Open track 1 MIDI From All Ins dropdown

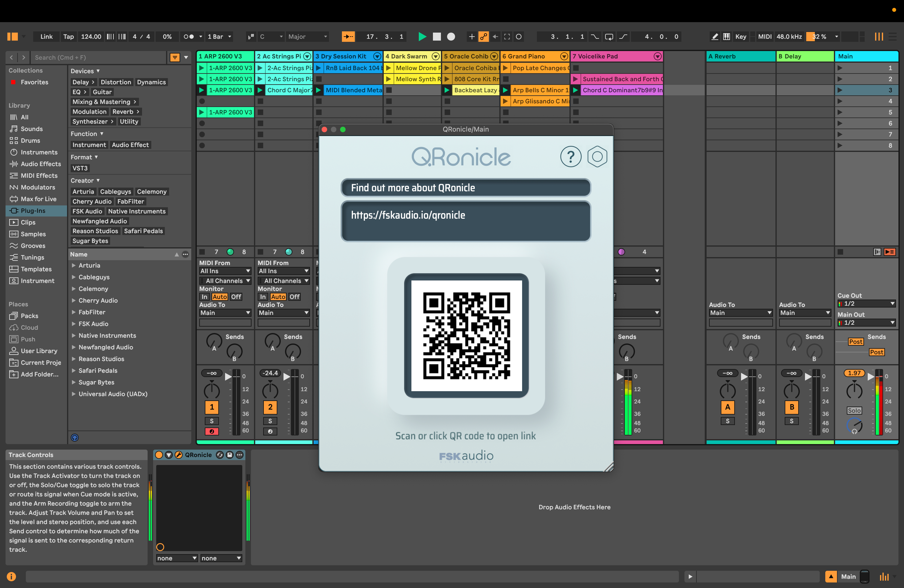click(x=225, y=271)
